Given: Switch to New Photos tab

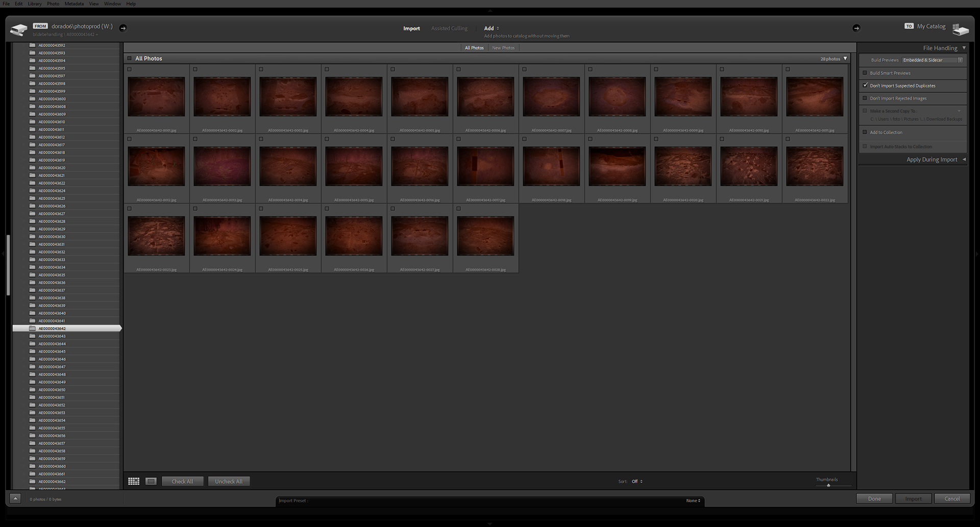Looking at the screenshot, I should [503, 48].
